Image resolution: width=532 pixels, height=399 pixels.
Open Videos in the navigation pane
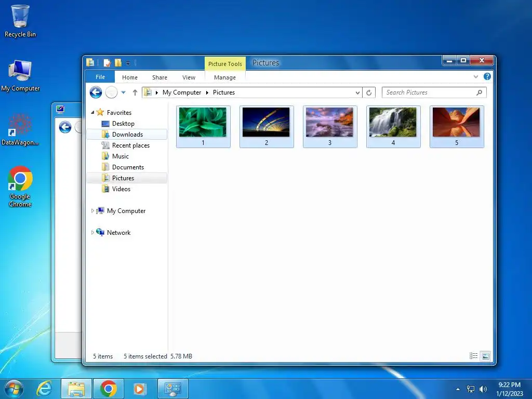(x=121, y=189)
